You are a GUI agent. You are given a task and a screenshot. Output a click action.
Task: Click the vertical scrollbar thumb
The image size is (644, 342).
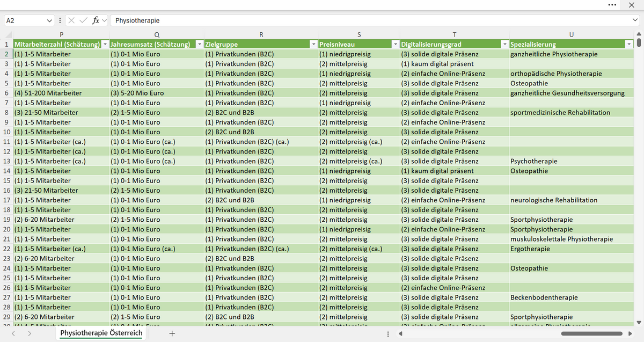pyautogui.click(x=638, y=43)
